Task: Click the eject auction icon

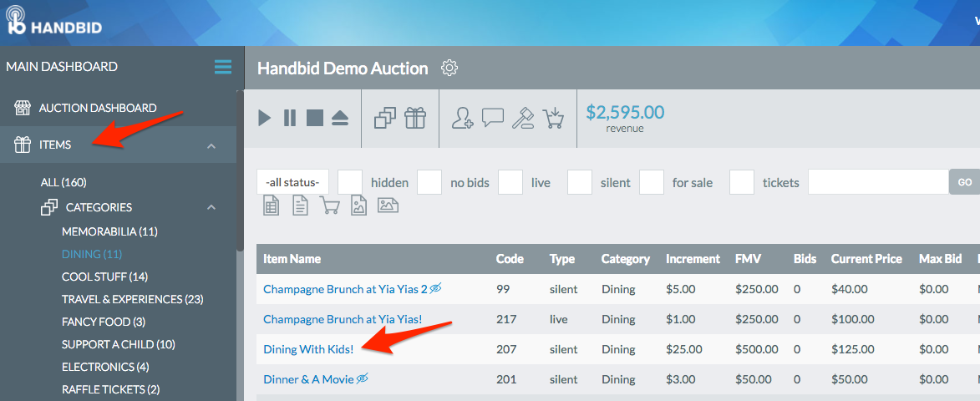Action: pos(340,118)
